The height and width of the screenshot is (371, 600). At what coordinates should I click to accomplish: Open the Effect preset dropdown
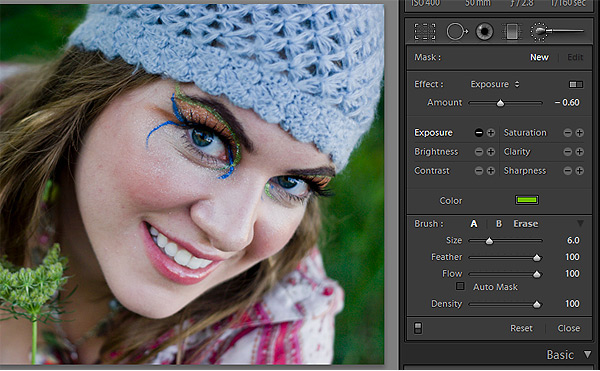point(495,84)
